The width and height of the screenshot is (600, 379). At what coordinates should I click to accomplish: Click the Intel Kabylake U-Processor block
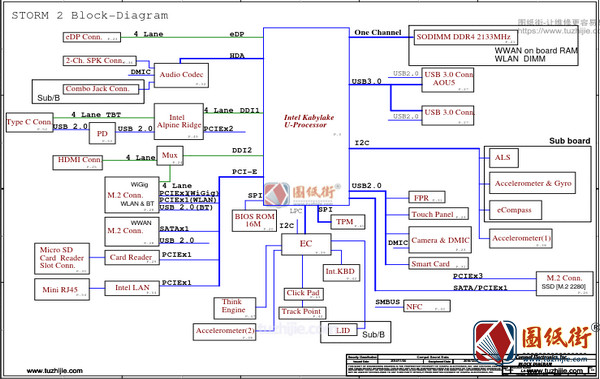click(x=306, y=116)
